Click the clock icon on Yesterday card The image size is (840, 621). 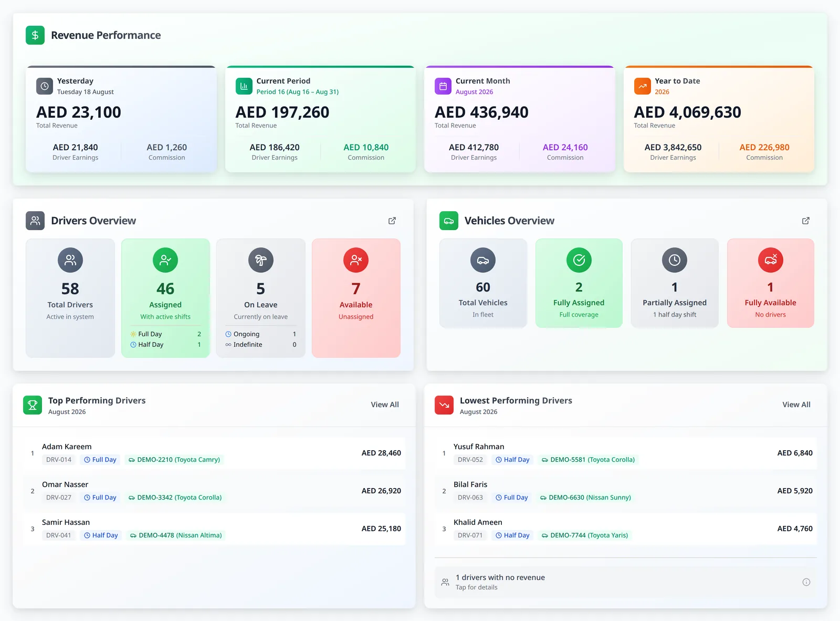point(45,86)
